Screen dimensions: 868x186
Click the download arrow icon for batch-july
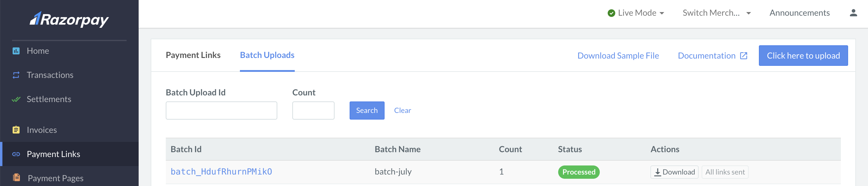click(657, 172)
